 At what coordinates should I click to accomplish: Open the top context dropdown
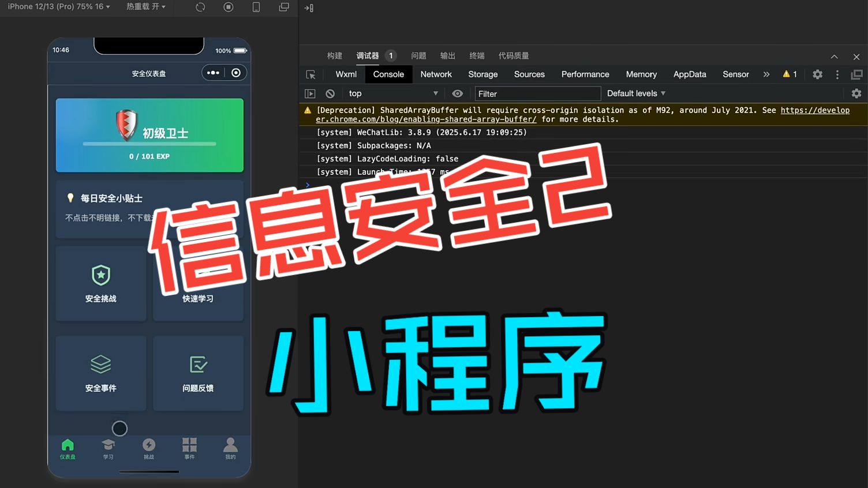[x=394, y=93]
